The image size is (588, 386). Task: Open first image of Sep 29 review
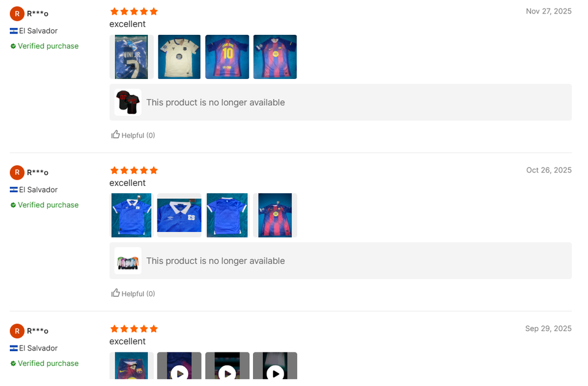coord(132,366)
